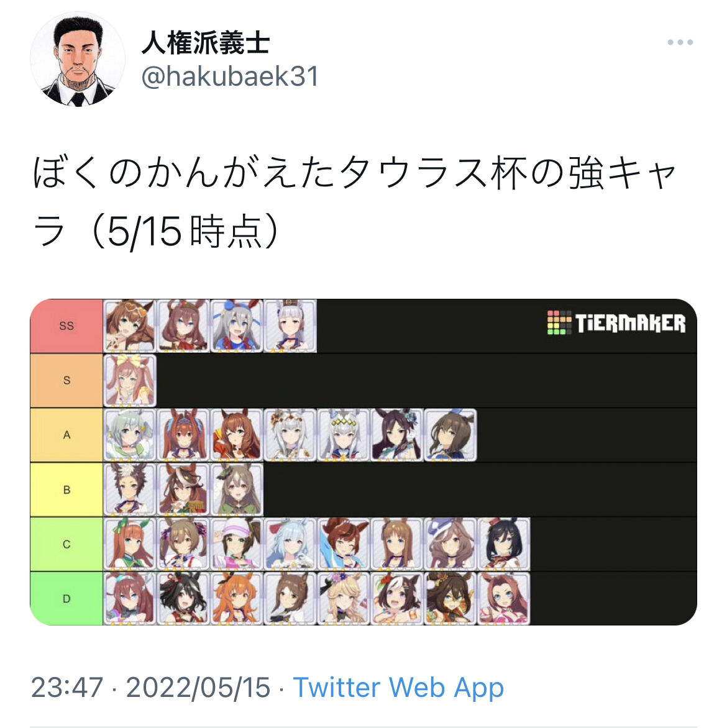The image size is (727, 728).
Task: Click the mint-haired first character in A tier
Action: (130, 435)
